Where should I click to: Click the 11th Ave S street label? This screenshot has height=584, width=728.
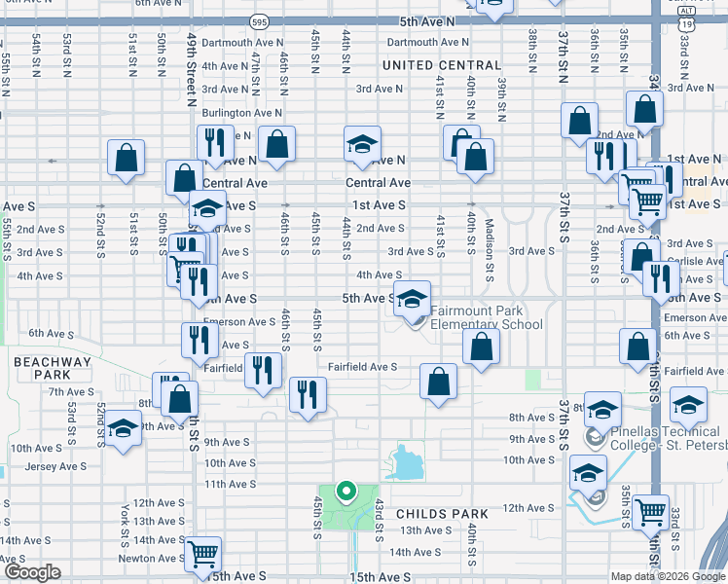(x=231, y=484)
